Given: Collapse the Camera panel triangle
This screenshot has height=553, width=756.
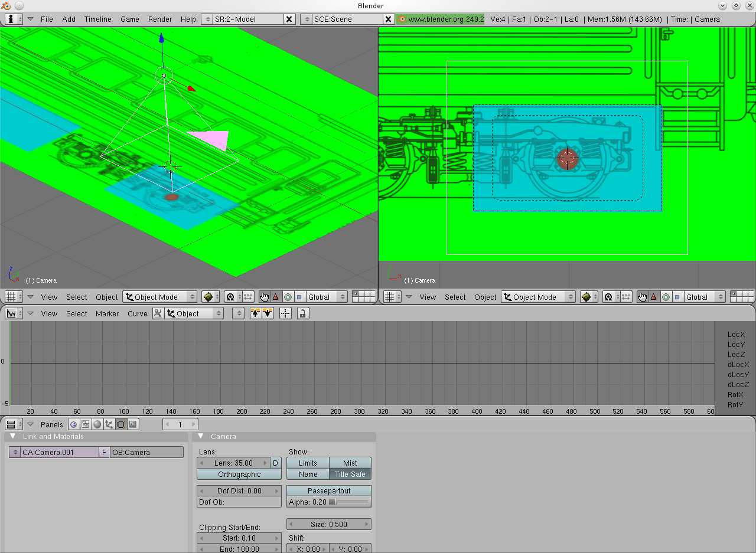Looking at the screenshot, I should 201,436.
